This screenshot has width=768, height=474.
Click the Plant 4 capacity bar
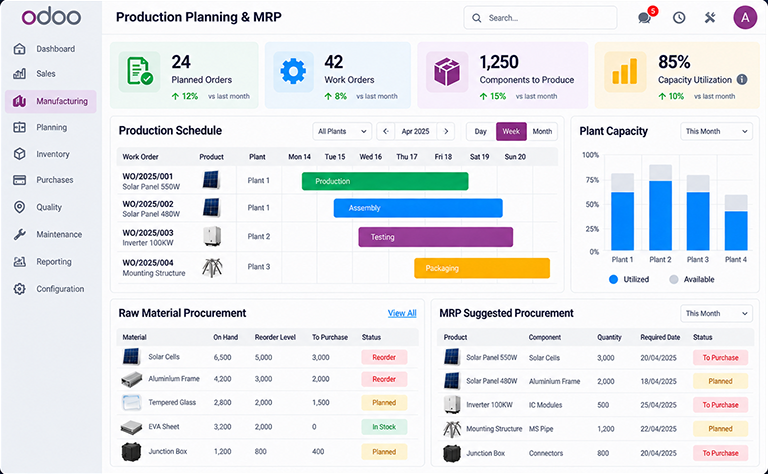coord(736,223)
